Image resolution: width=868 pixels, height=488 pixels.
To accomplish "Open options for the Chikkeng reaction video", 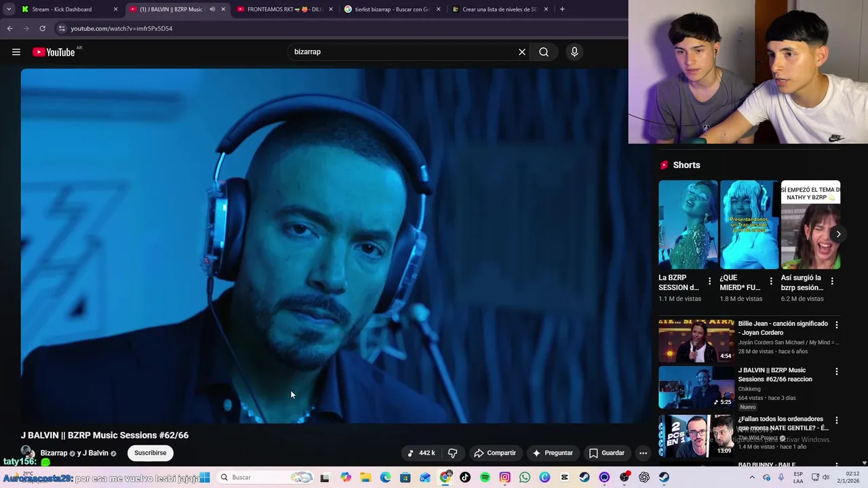I will pyautogui.click(x=837, y=371).
